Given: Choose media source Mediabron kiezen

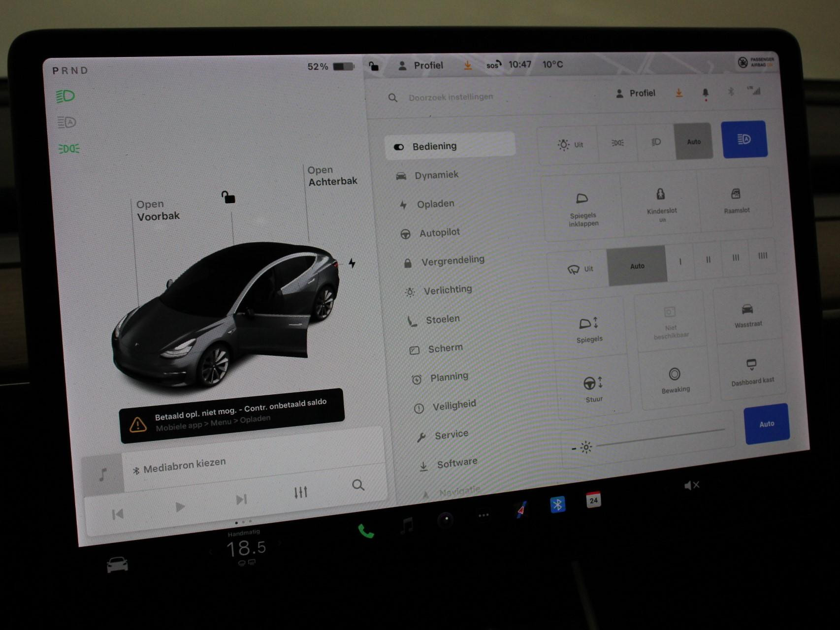Looking at the screenshot, I should (180, 466).
